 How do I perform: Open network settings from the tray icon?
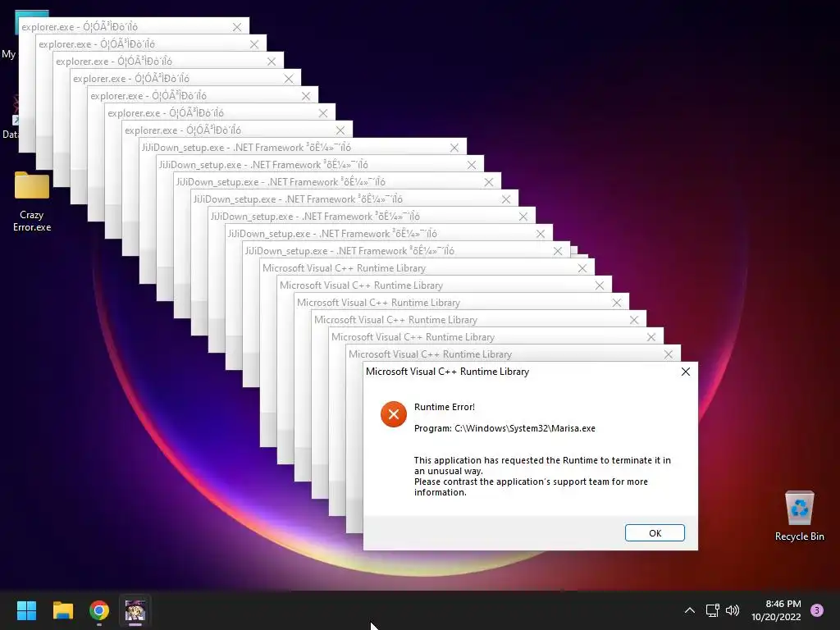[x=712, y=610]
